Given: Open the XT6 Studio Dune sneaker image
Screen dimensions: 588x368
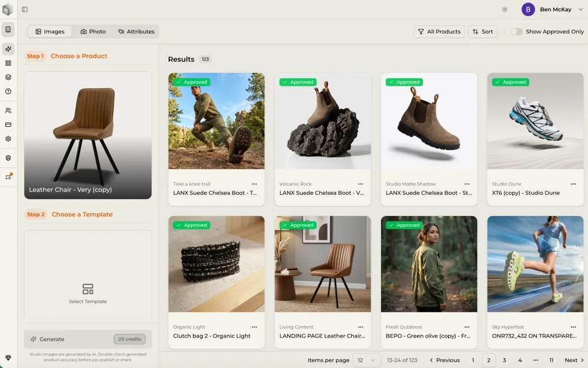Looking at the screenshot, I should click(x=535, y=121).
